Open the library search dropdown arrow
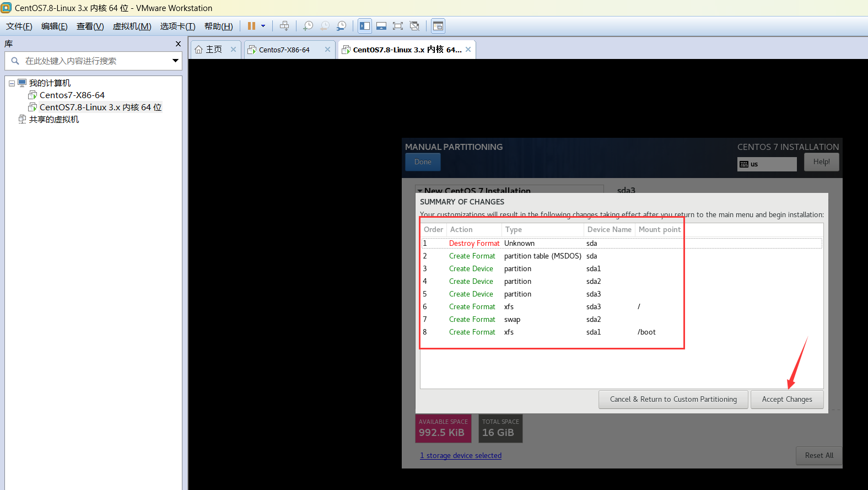 tap(175, 61)
